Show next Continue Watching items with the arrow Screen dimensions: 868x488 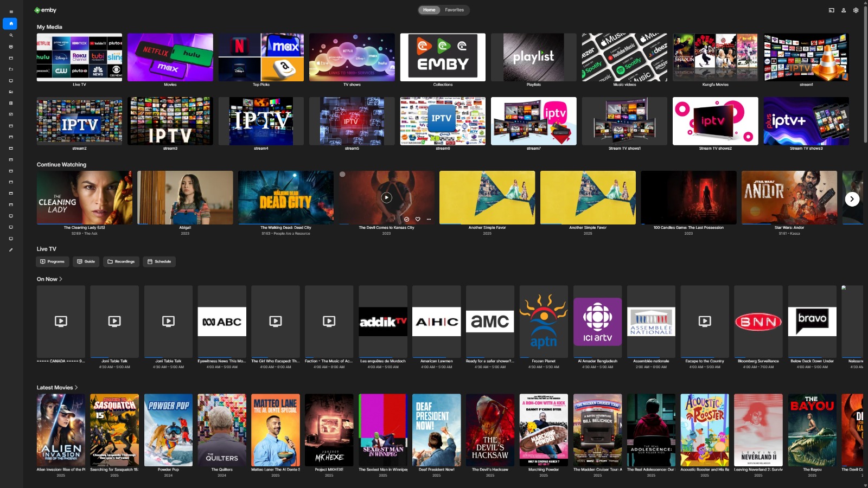(852, 199)
